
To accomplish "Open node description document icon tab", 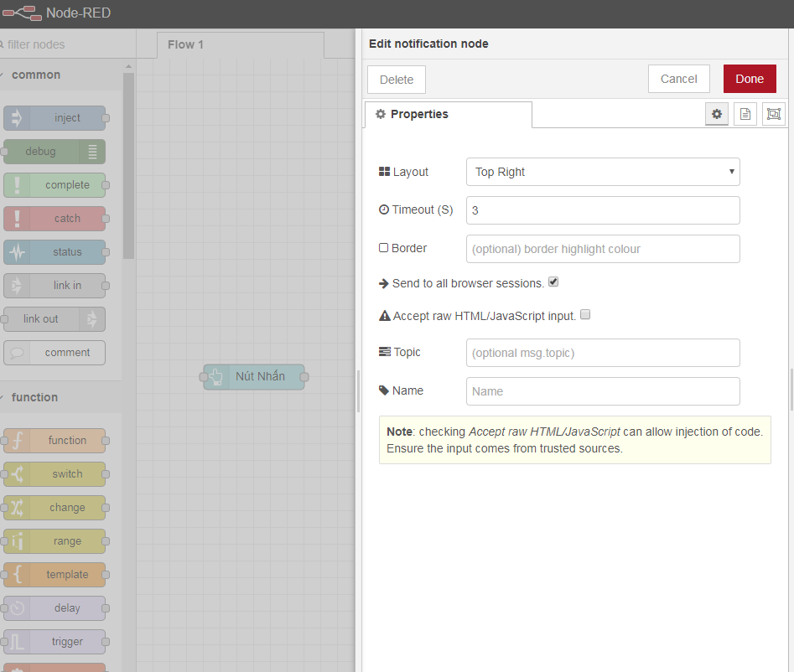I will tap(745, 114).
